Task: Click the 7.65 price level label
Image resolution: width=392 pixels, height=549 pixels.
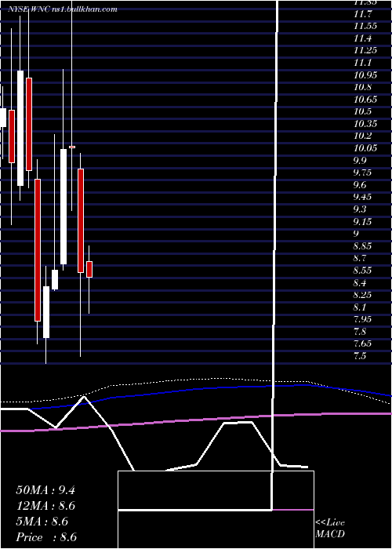Action: (362, 344)
